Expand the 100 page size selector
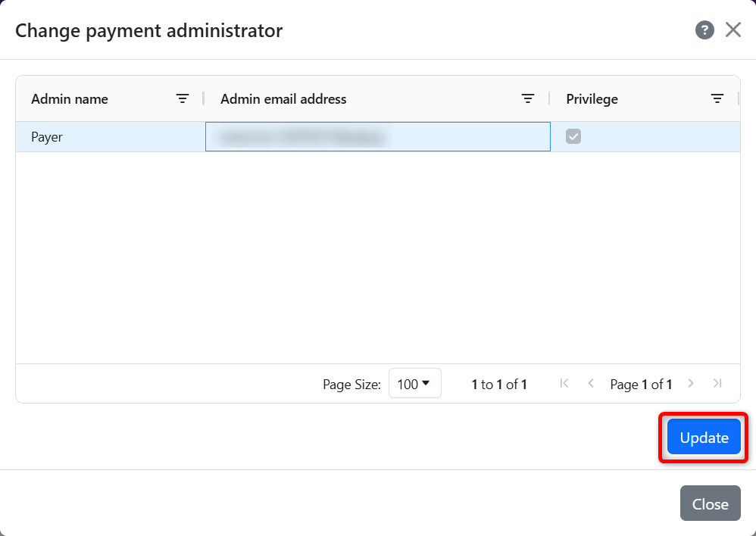Screen dimensions: 756x536 pyautogui.click(x=414, y=383)
